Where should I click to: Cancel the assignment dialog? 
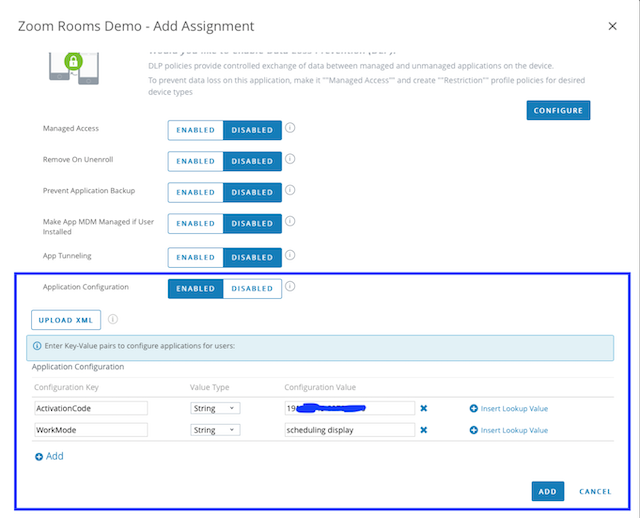tap(595, 491)
